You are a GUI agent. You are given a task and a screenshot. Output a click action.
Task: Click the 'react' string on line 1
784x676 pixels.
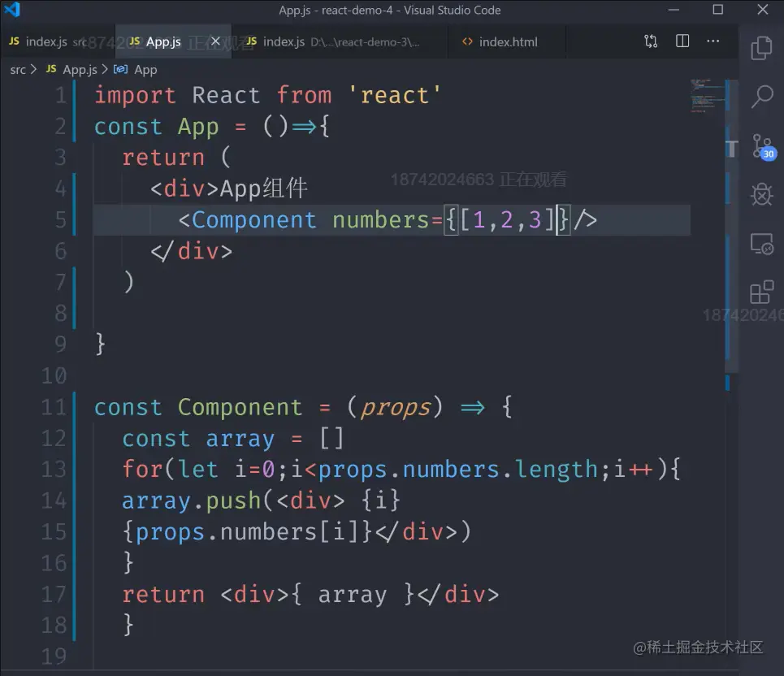click(x=395, y=95)
